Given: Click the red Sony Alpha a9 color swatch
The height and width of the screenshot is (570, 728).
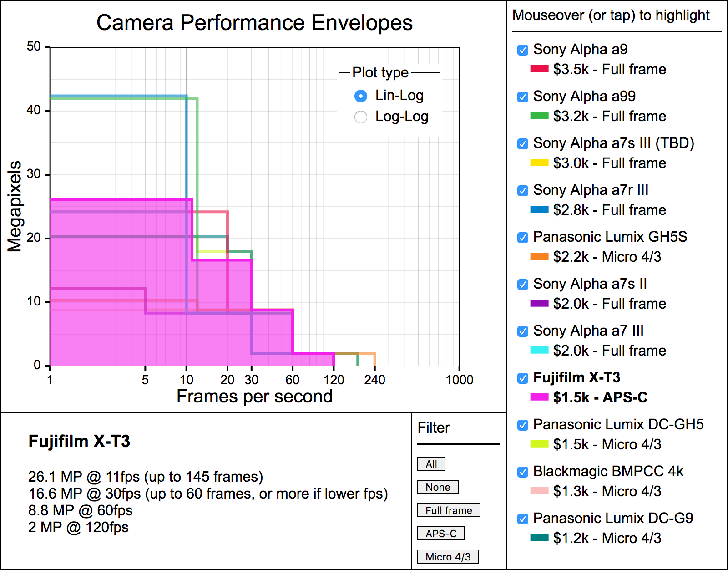Looking at the screenshot, I should [x=539, y=69].
